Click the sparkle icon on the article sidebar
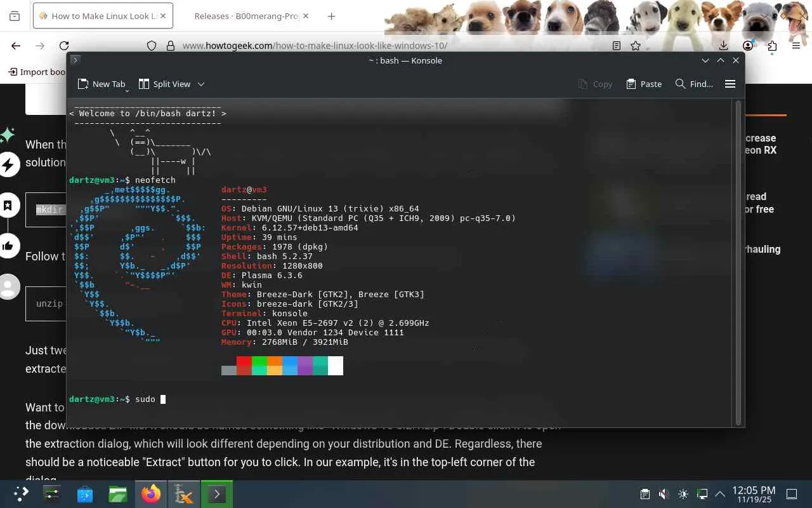Viewport: 812px width, 508px height. (8, 135)
